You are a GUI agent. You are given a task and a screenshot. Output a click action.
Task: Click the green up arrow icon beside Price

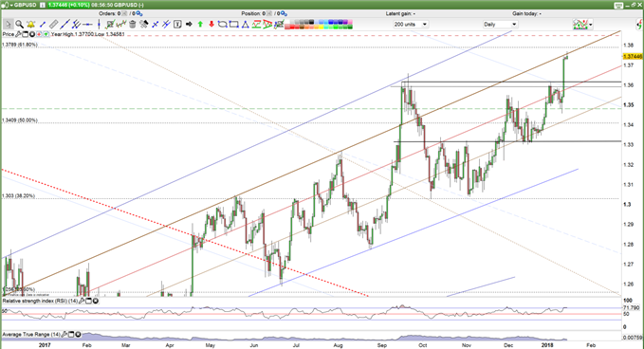46,34
